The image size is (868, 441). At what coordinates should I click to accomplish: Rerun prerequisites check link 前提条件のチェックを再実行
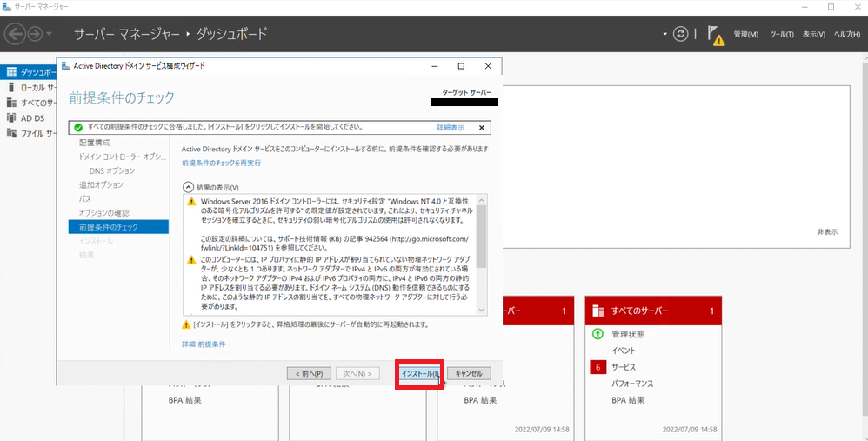pos(222,164)
